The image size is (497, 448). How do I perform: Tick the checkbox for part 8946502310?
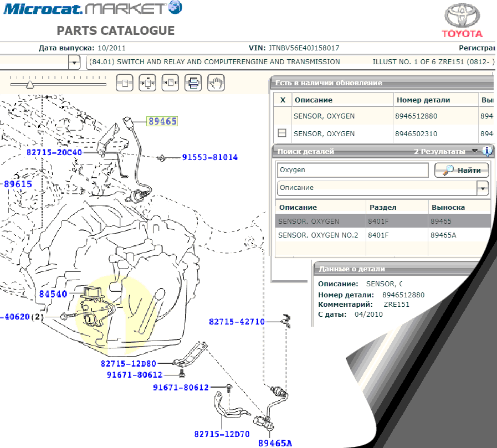point(282,133)
